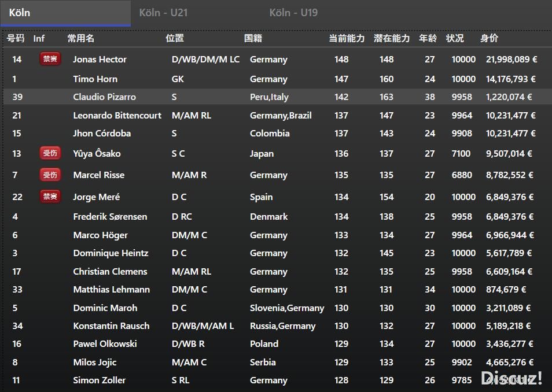The width and height of the screenshot is (552, 392).
Task: Click Pawel Olkowski's position D/WB R
Action: pyautogui.click(x=188, y=344)
